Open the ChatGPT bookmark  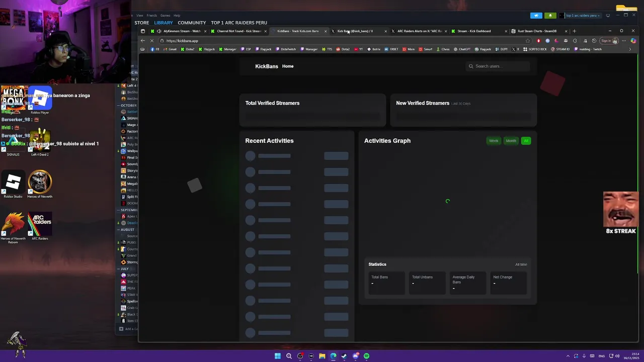click(462, 49)
